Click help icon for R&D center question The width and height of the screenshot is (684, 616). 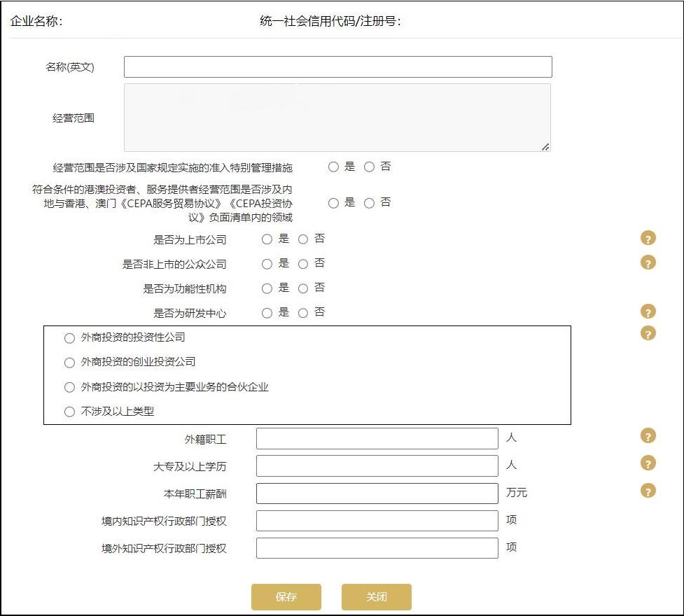pos(648,311)
